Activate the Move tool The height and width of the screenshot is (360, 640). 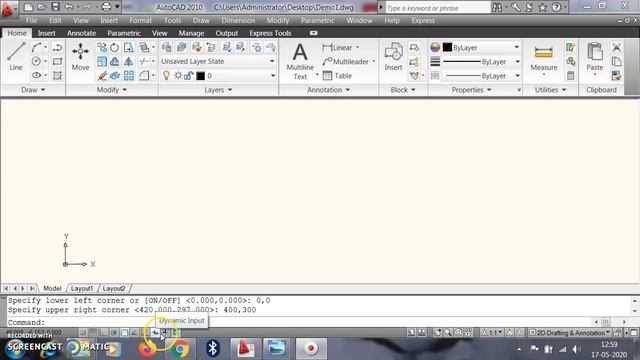click(x=80, y=57)
